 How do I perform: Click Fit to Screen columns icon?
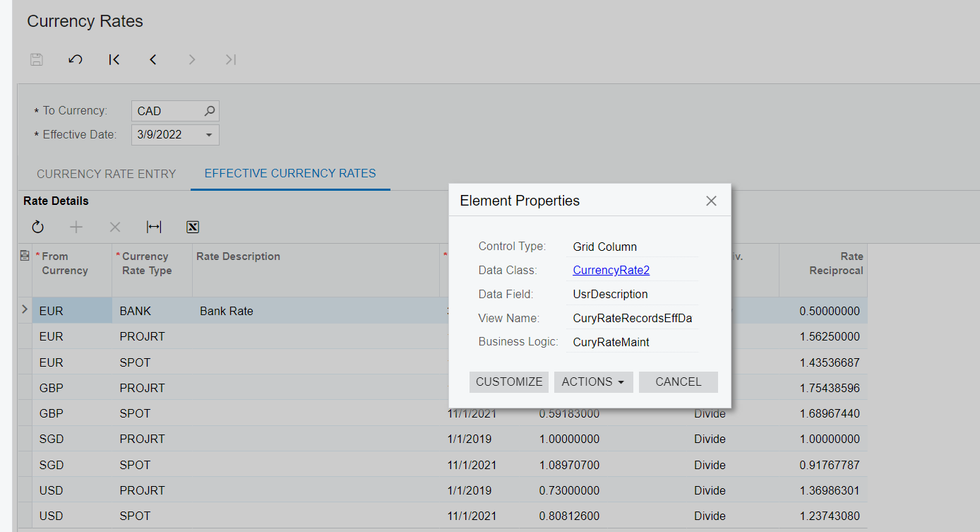(154, 227)
